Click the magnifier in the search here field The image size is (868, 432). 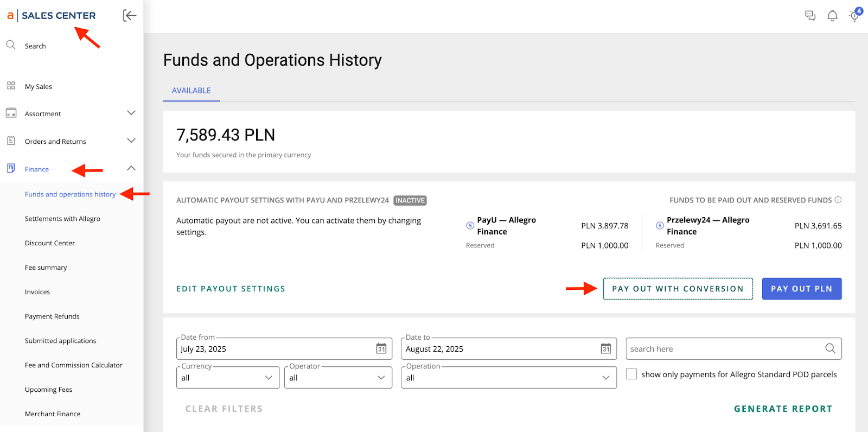coord(830,348)
